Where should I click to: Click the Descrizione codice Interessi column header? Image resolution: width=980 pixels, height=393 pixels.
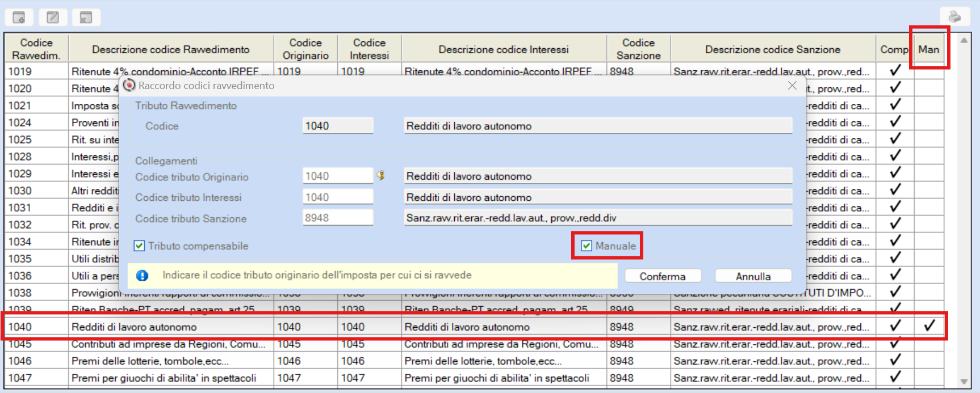point(503,49)
